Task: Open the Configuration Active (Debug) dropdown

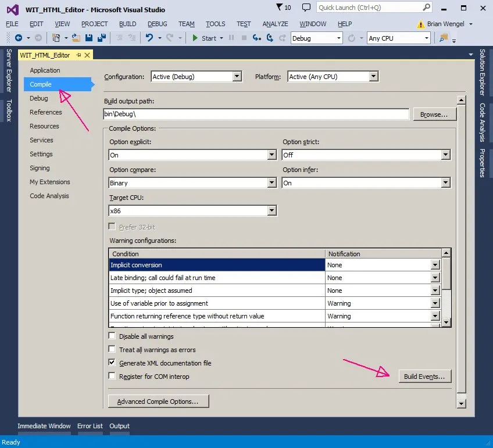Action: [237, 77]
